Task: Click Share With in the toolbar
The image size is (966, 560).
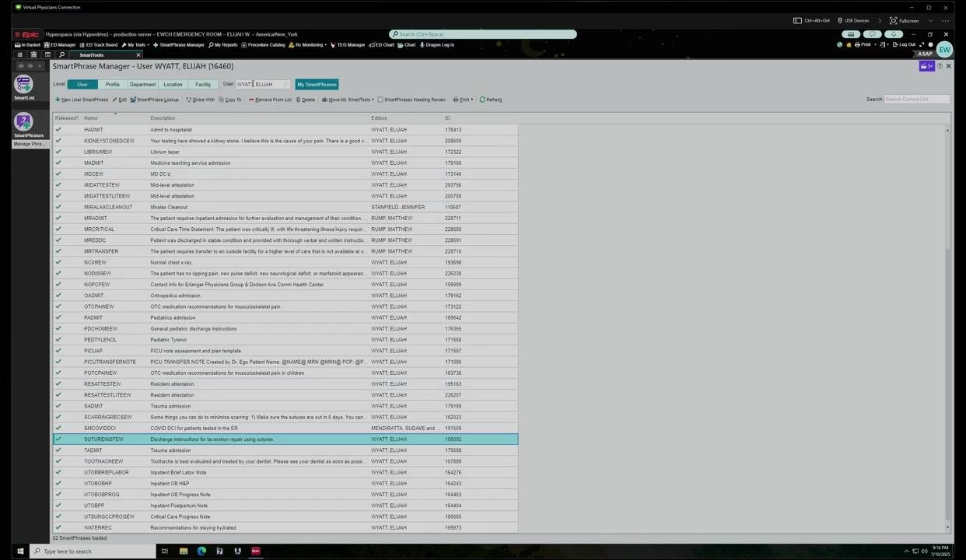Action: [x=201, y=100]
